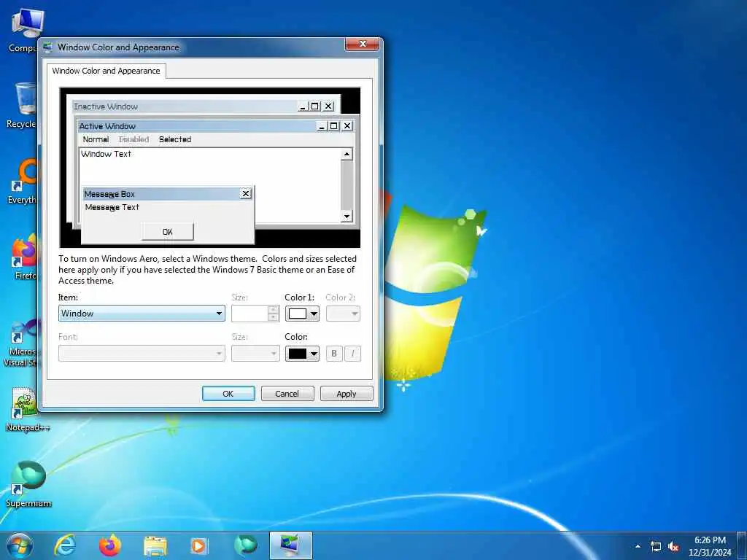Click the Cancel button

(x=287, y=394)
